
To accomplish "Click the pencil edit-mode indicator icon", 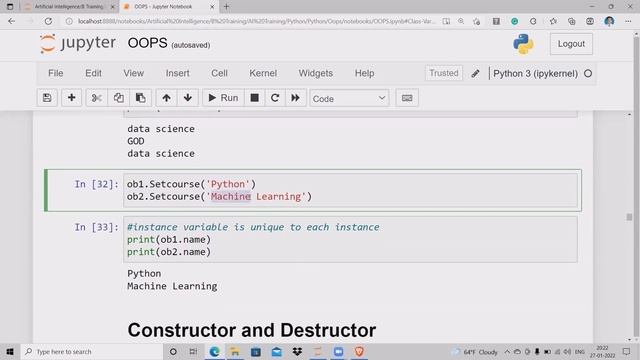I will point(476,73).
